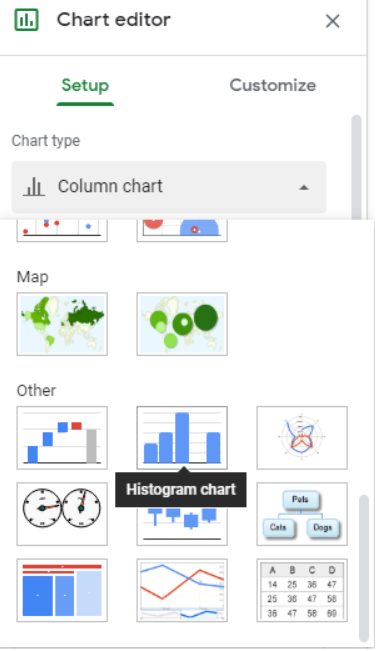
Task: Select the Gauge chart icon
Action: tap(62, 514)
